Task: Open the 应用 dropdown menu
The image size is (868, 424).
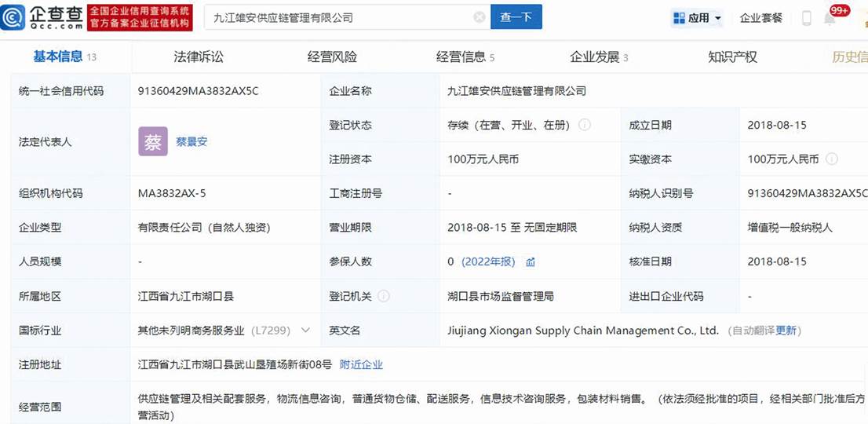Action: tap(696, 17)
